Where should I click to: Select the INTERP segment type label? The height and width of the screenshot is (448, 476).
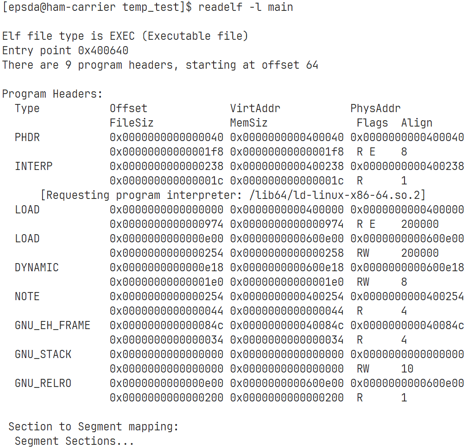click(x=33, y=166)
